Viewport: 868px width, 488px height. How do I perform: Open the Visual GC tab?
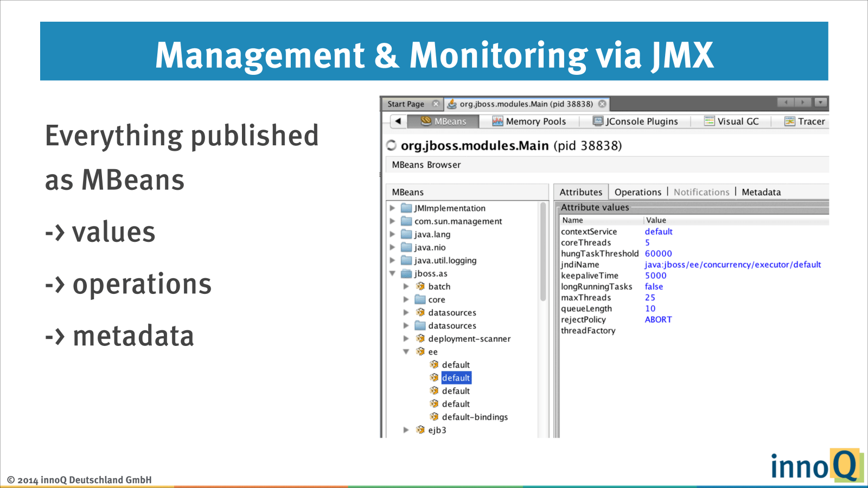tap(731, 121)
